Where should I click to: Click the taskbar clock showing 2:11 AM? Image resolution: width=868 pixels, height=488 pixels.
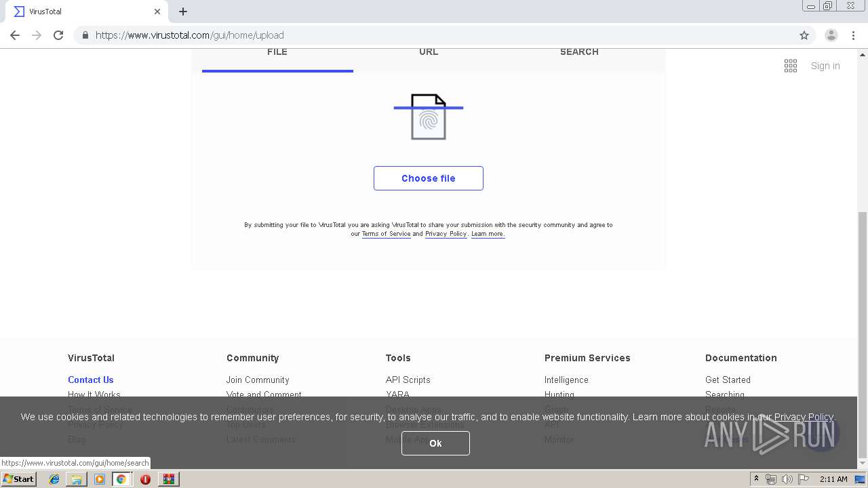click(833, 479)
